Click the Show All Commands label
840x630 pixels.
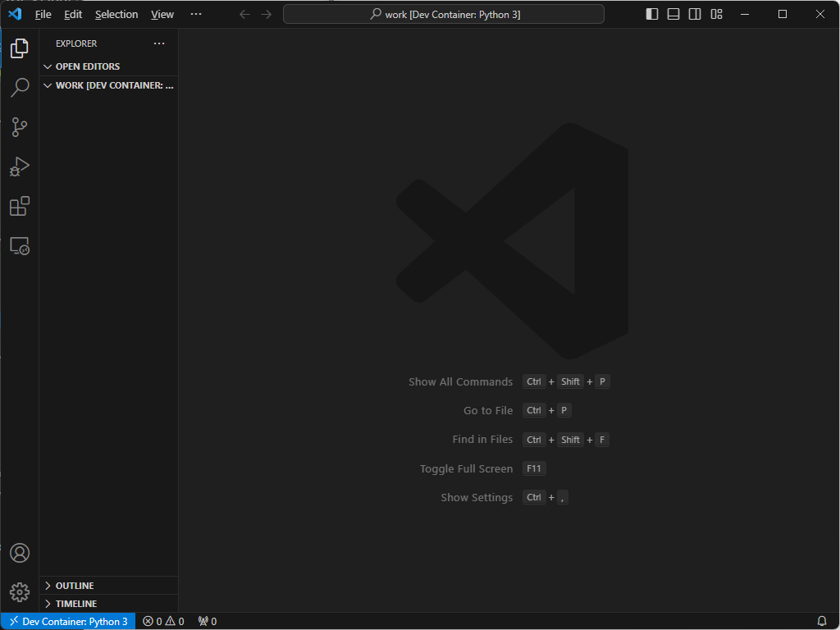(x=460, y=382)
